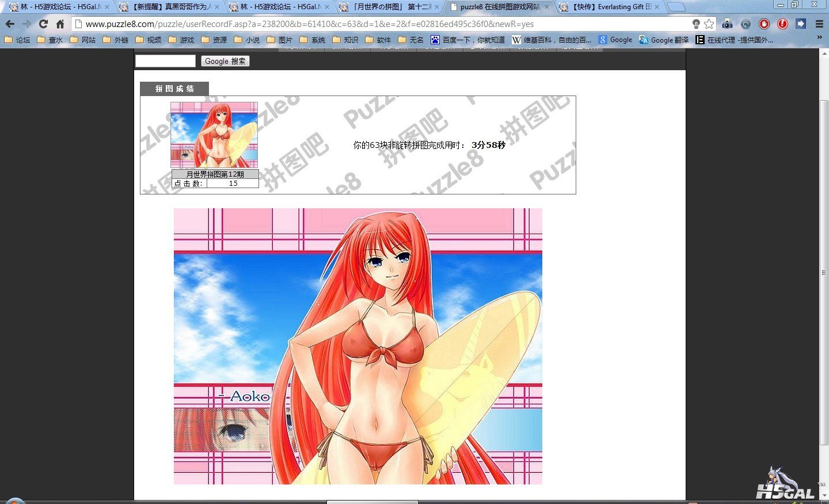Switch to the 【新提醒】真黑哥哥 tab
Screen dimensions: 829x504
click(x=169, y=7)
